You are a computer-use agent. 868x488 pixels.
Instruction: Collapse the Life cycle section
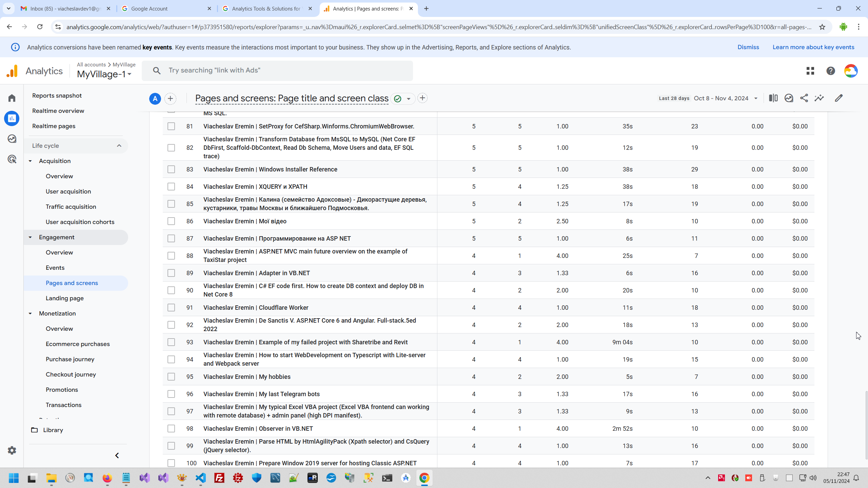pos(119,146)
